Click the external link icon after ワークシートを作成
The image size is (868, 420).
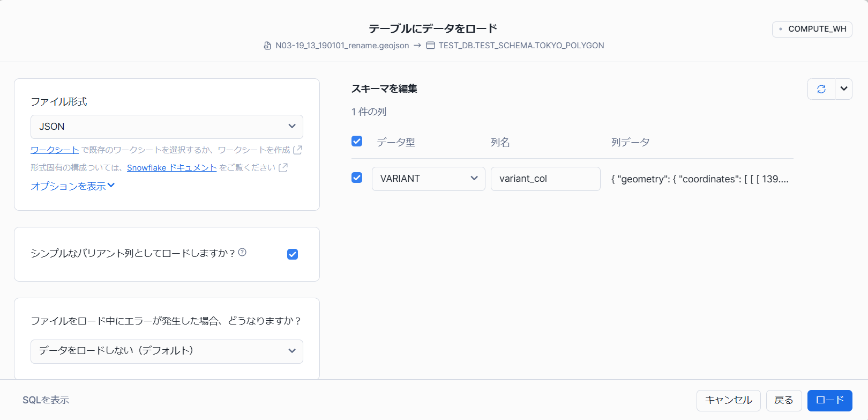297,150
